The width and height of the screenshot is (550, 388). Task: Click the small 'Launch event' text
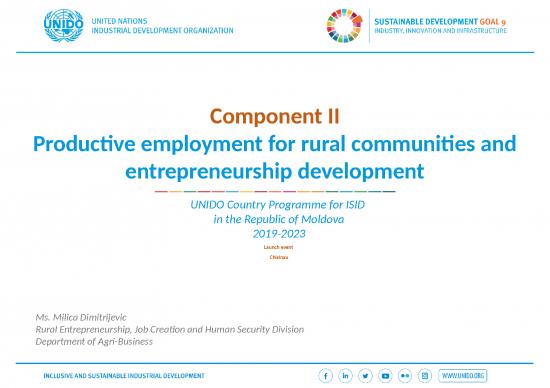pos(278,247)
